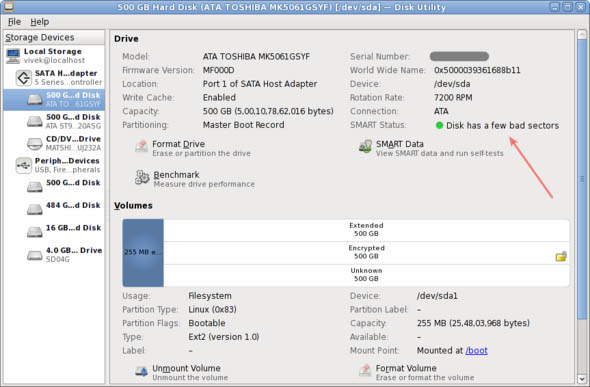Open SMART Data viewer
The width and height of the screenshot is (590, 387).
pyautogui.click(x=431, y=148)
